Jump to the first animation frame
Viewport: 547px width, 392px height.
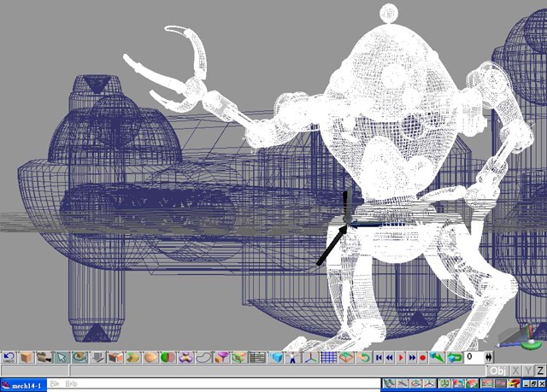tap(379, 357)
